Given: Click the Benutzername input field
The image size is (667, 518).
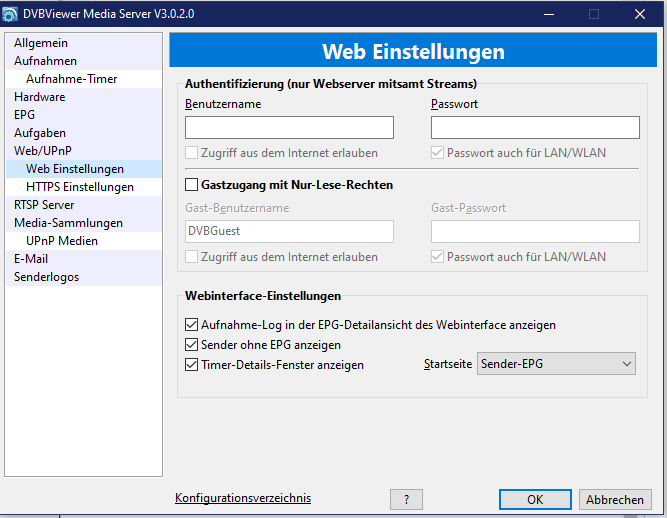Looking at the screenshot, I should pos(289,128).
